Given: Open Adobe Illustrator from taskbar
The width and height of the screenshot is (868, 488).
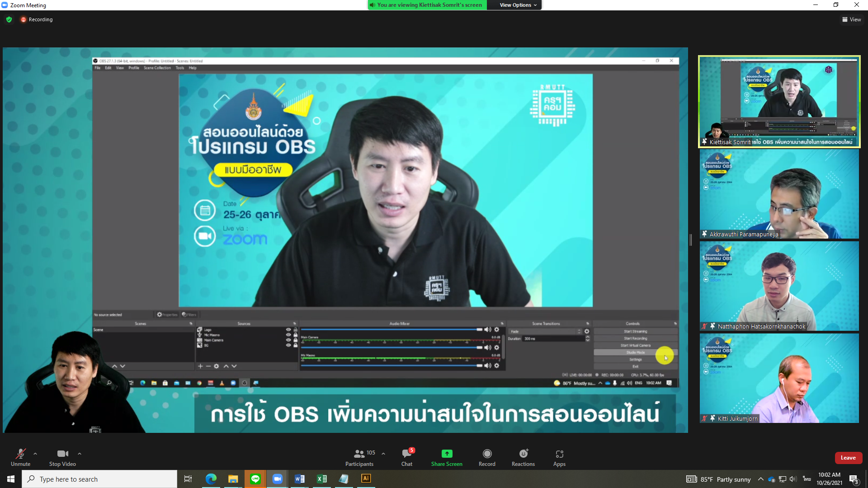Looking at the screenshot, I should [x=366, y=479].
